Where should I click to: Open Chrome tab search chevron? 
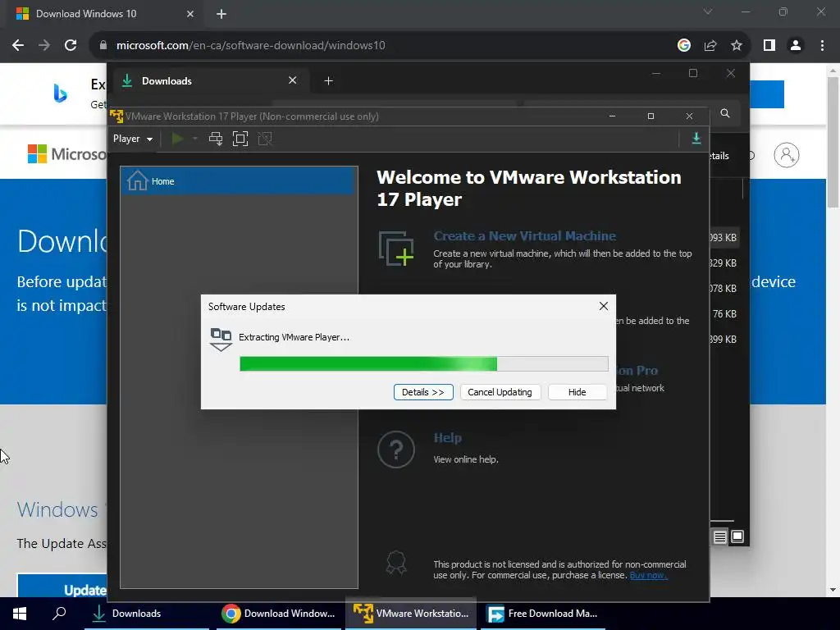tap(708, 11)
